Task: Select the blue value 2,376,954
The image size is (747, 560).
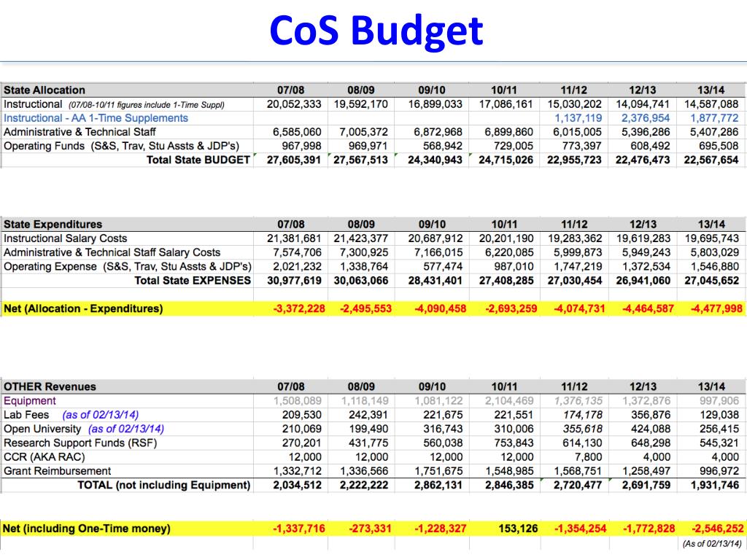Action: [646, 118]
